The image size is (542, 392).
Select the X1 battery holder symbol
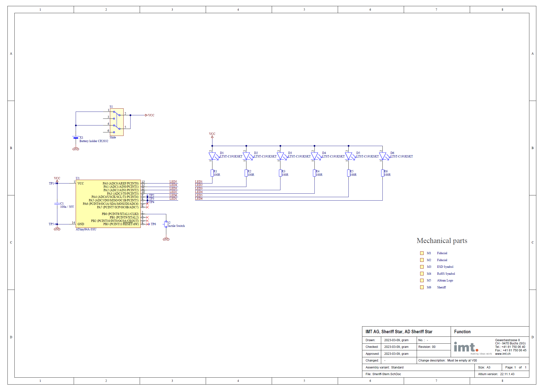click(76, 138)
